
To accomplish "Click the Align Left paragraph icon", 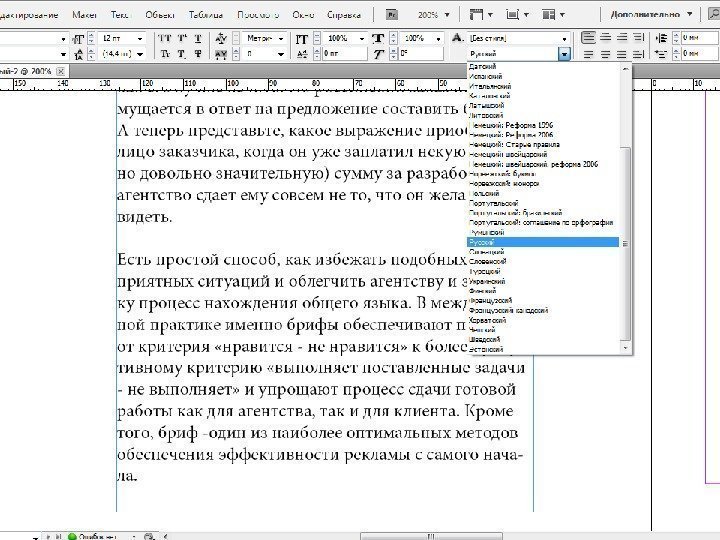I will pos(589,37).
